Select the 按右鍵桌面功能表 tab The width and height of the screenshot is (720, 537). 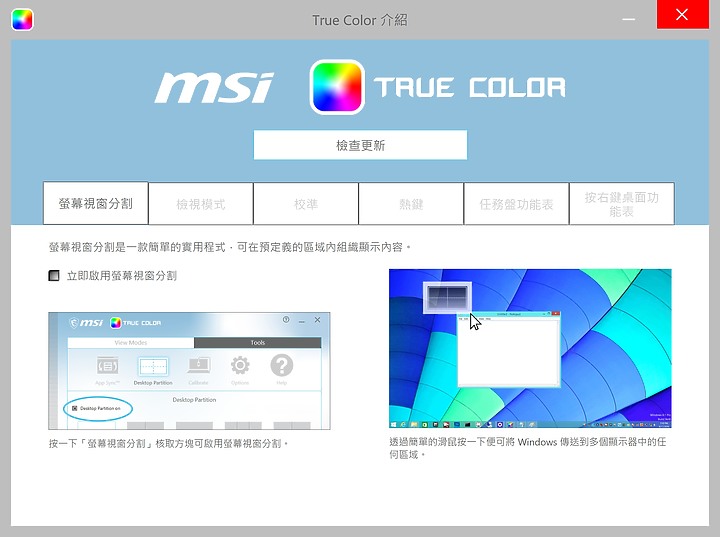pyautogui.click(x=622, y=203)
